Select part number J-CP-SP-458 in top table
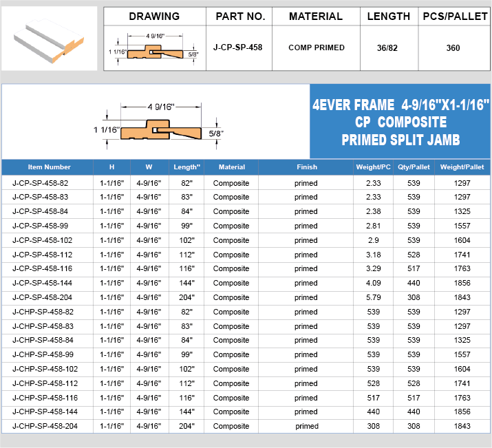 (x=237, y=47)
